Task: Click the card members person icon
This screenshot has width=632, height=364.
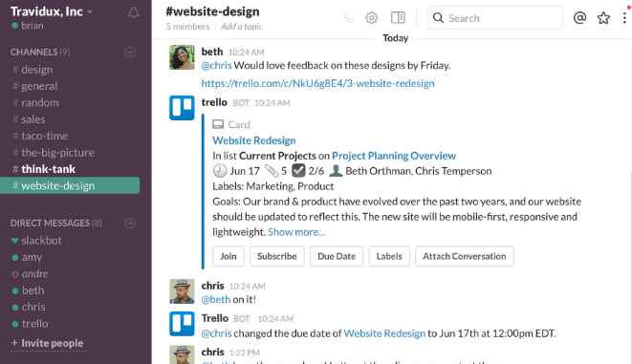Action: click(x=336, y=171)
